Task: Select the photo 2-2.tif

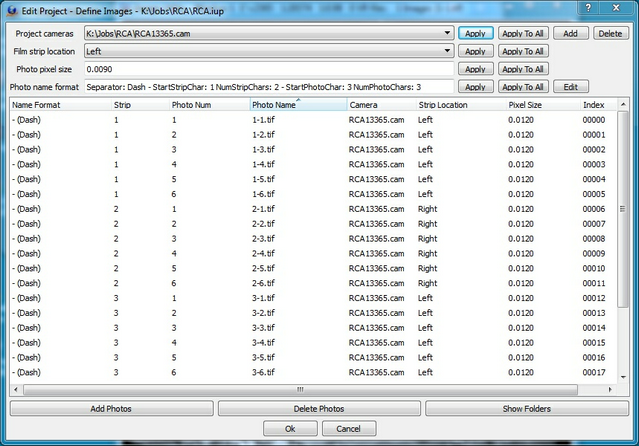Action: (x=263, y=224)
